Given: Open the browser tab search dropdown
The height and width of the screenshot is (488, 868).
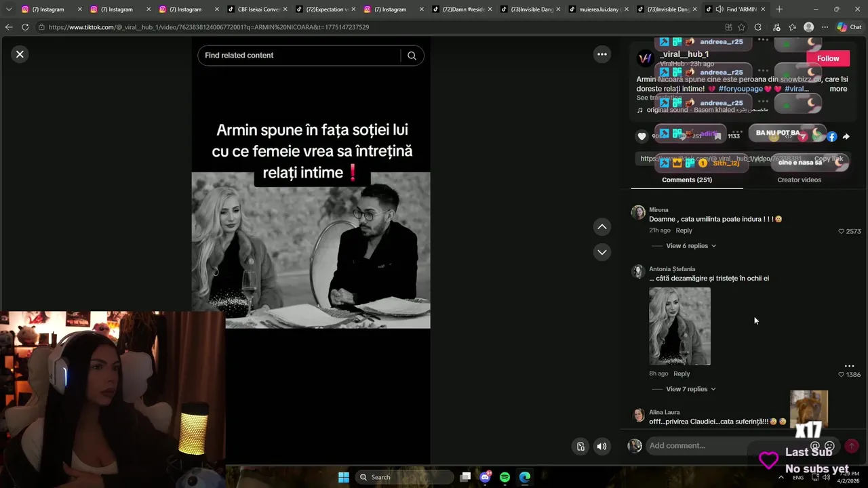Looking at the screenshot, I should [9, 9].
